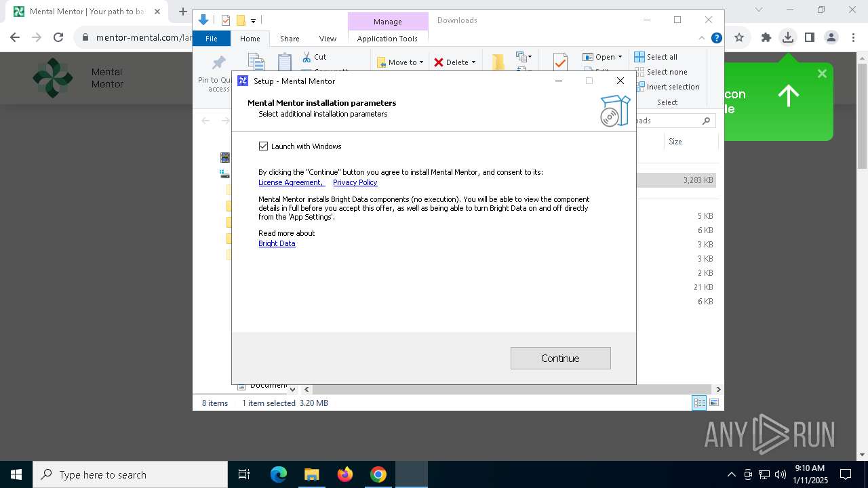Click the Properties checkmark icon in ribbon

560,62
